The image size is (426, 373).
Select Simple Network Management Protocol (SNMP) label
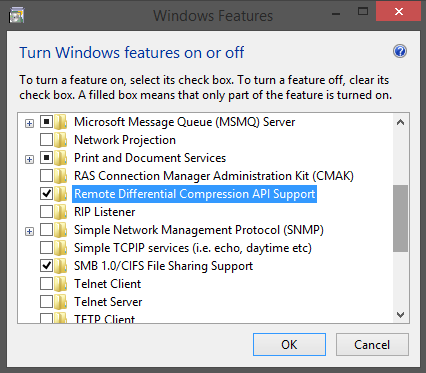199,230
